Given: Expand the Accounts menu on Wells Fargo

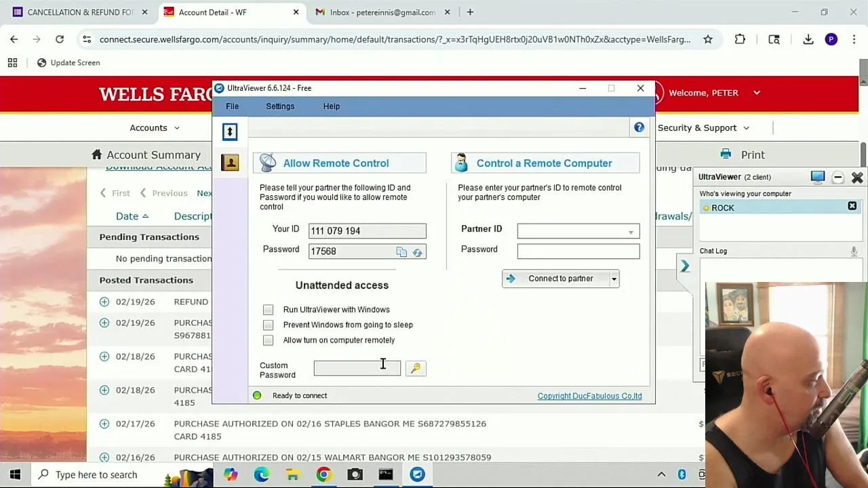Looking at the screenshot, I should click(155, 127).
